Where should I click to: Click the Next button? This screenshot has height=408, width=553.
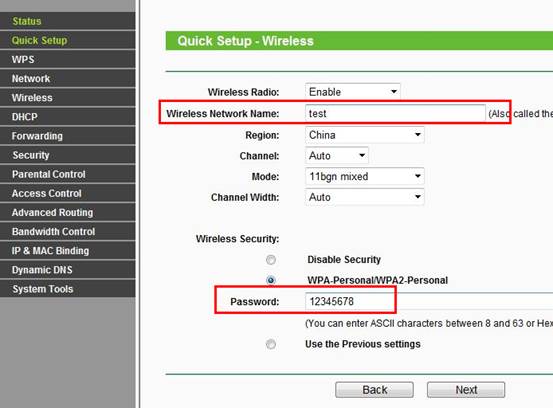tap(466, 390)
